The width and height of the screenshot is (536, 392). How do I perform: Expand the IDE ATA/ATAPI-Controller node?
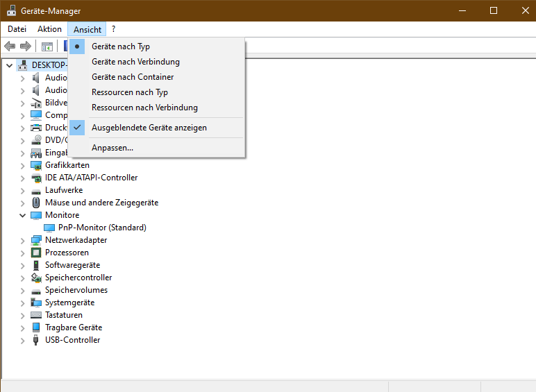coord(22,178)
